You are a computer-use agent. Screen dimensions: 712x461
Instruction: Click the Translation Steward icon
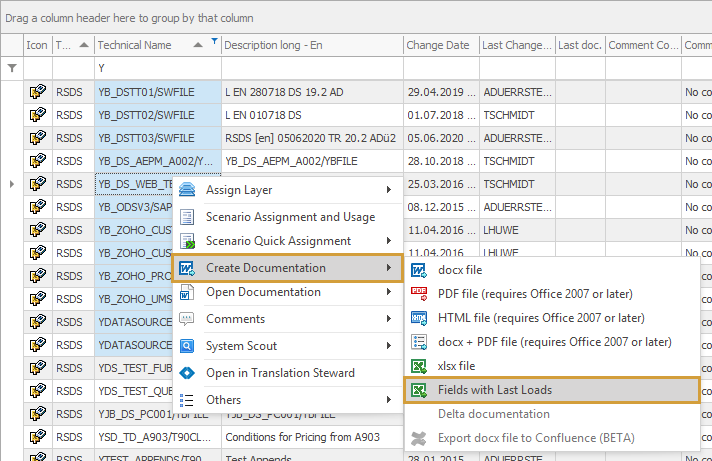pos(187,373)
